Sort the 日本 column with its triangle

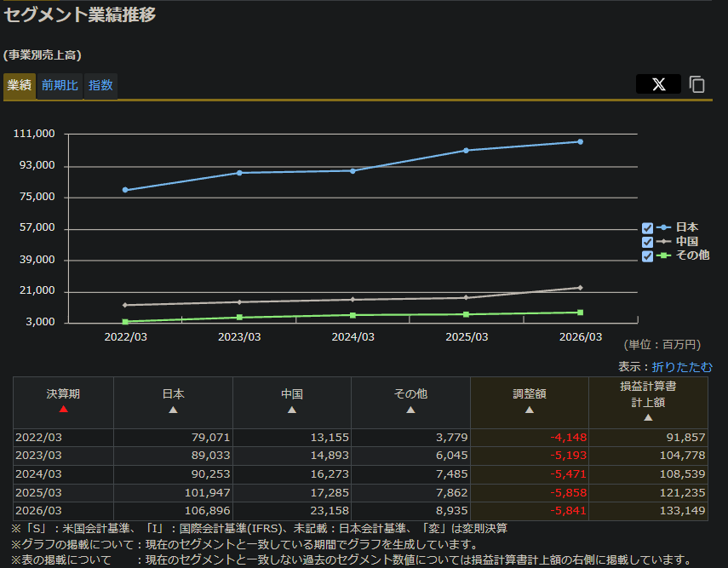[173, 410]
